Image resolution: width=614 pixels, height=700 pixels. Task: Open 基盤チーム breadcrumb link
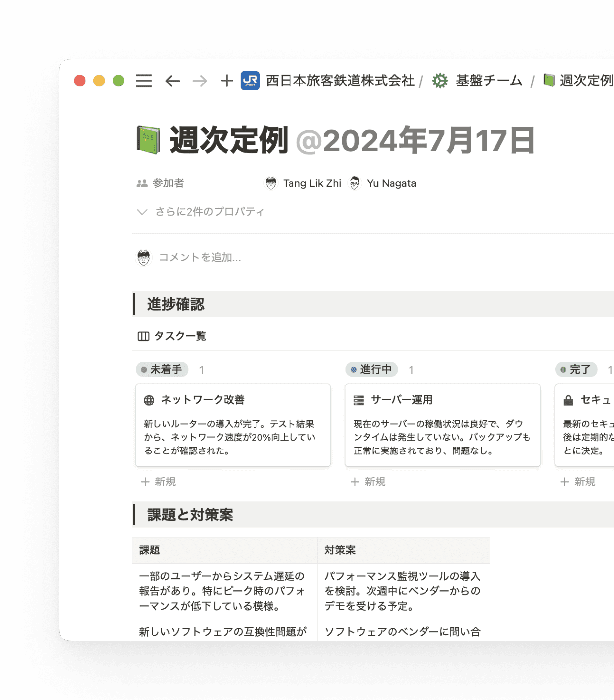click(x=489, y=81)
